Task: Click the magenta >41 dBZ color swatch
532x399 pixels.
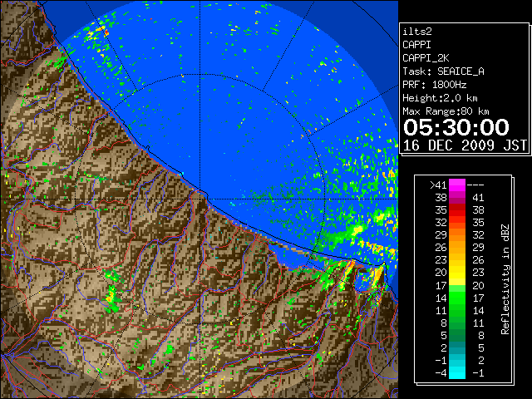Action: [x=457, y=185]
